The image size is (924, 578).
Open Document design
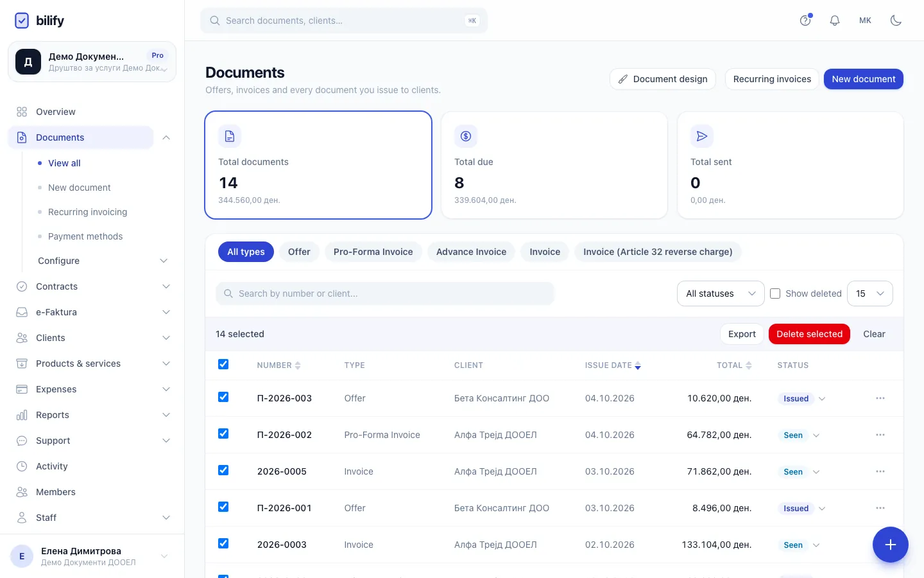pyautogui.click(x=663, y=79)
